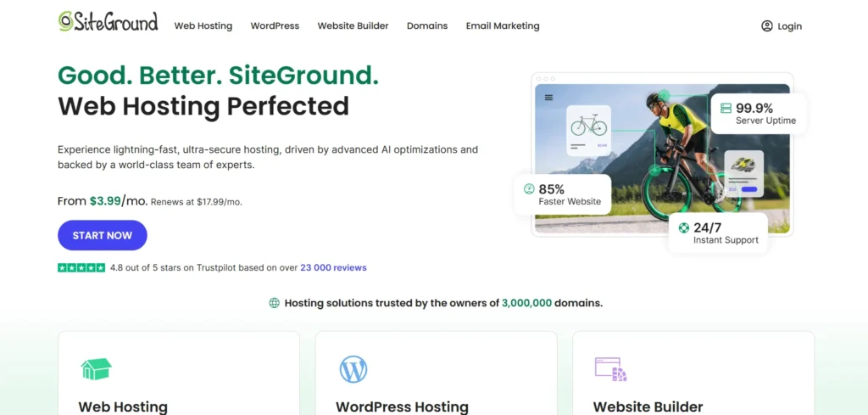Click the green Trustpilot star rating

(x=81, y=267)
